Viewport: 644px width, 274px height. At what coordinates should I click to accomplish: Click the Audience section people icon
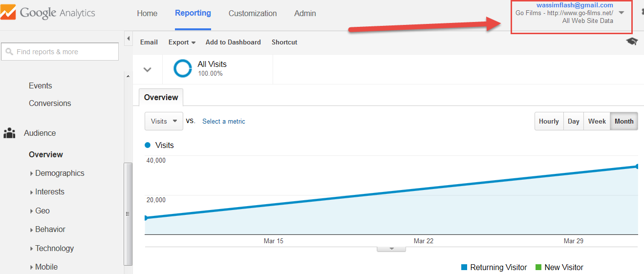9,133
